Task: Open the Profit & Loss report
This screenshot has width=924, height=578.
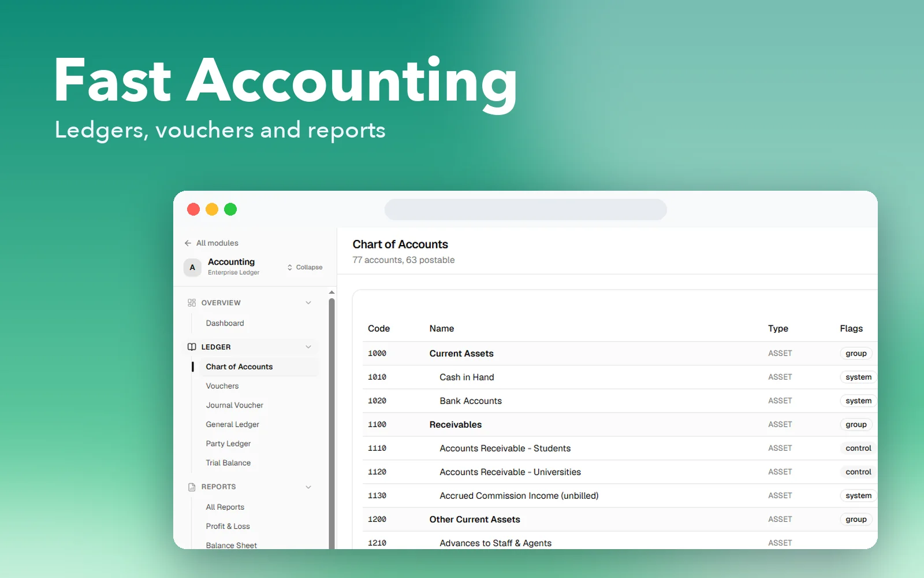Action: click(x=228, y=527)
